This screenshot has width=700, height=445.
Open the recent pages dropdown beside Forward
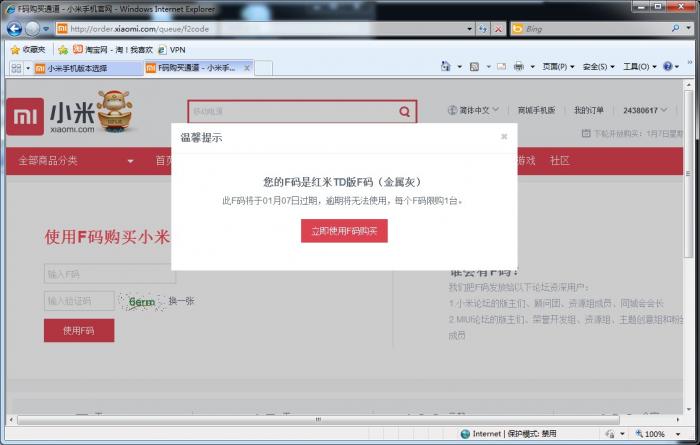click(x=46, y=29)
